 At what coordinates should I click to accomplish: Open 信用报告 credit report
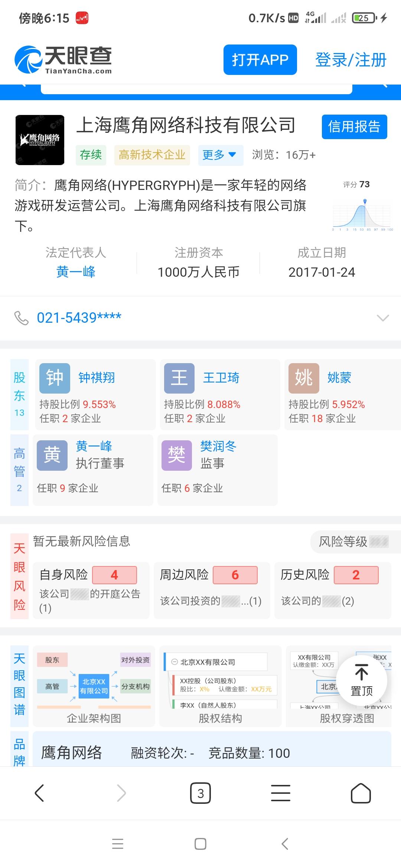(354, 127)
